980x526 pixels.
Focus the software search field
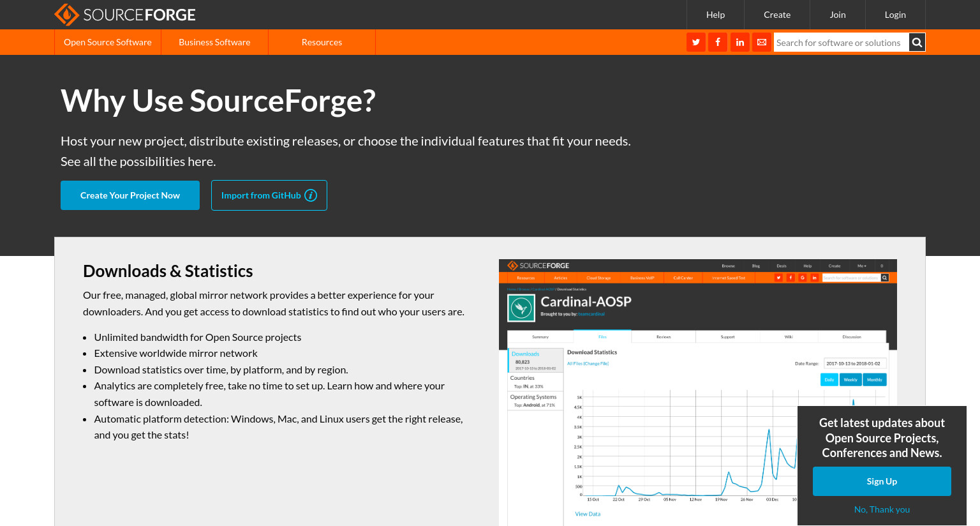pos(841,42)
